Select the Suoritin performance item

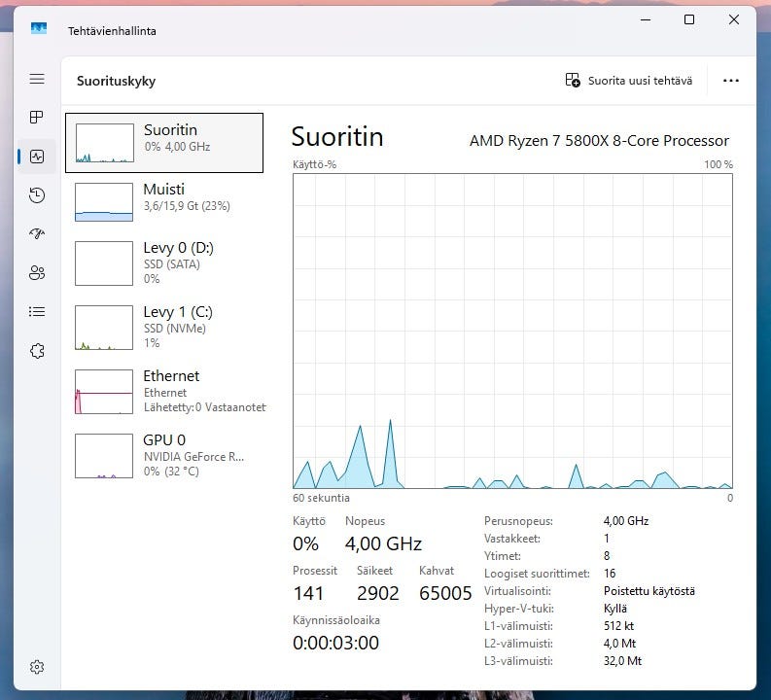[164, 143]
